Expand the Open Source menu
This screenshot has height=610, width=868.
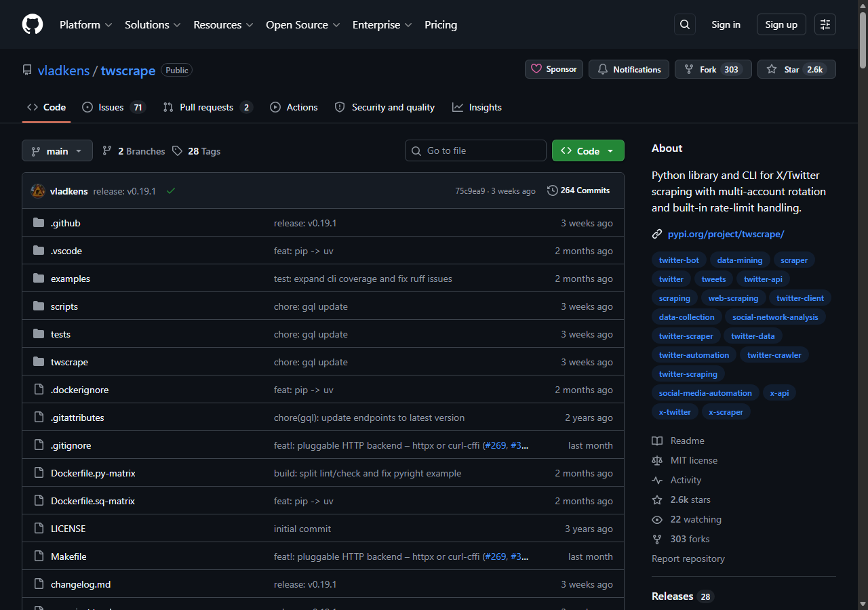pyautogui.click(x=303, y=24)
